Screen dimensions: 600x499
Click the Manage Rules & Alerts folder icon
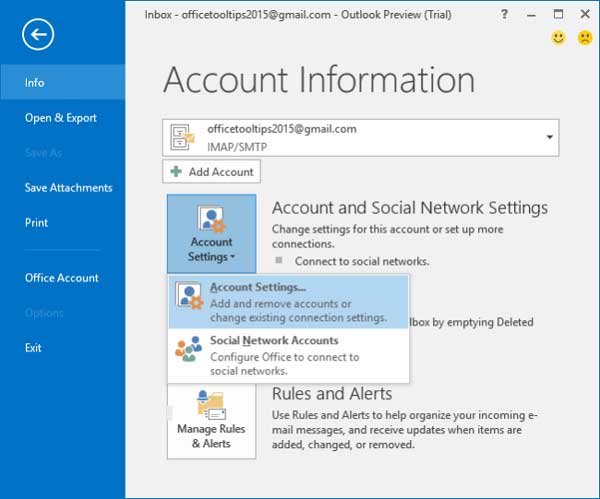[211, 405]
